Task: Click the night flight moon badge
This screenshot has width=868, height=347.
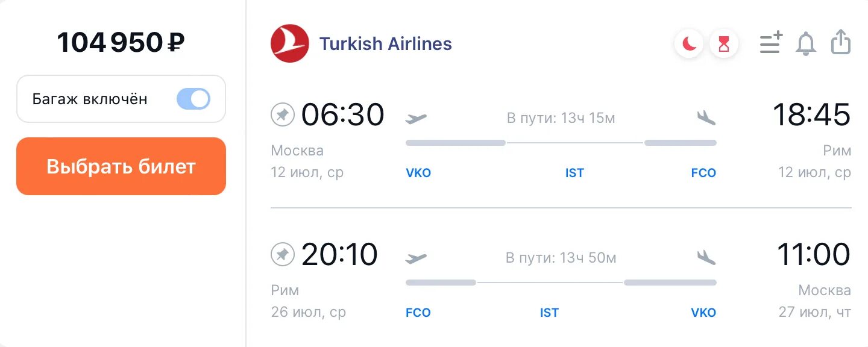Action: click(x=689, y=44)
